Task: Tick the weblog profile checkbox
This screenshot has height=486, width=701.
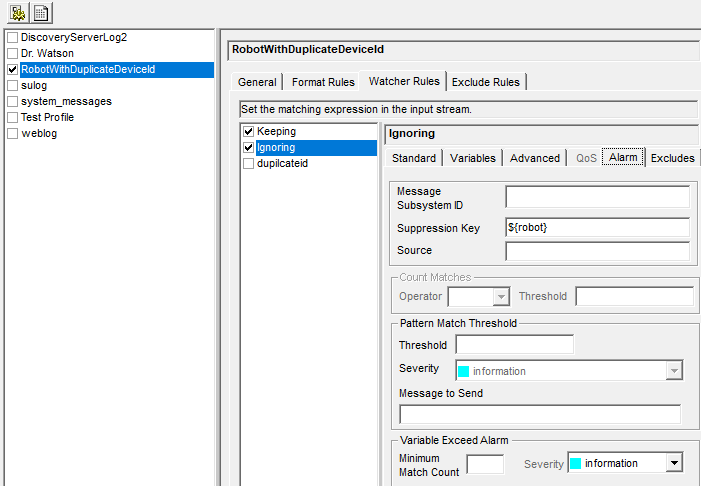Action: coord(12,133)
